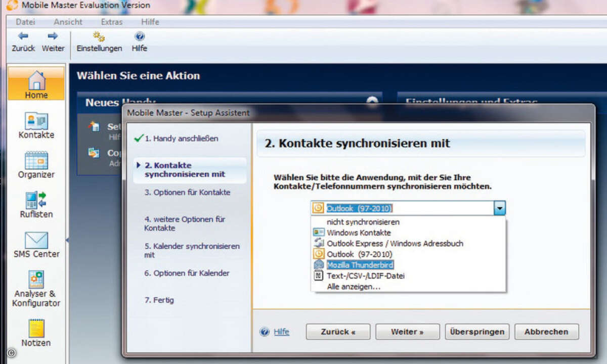Open the Notizen notepad icon
The image size is (607, 364).
point(36,328)
